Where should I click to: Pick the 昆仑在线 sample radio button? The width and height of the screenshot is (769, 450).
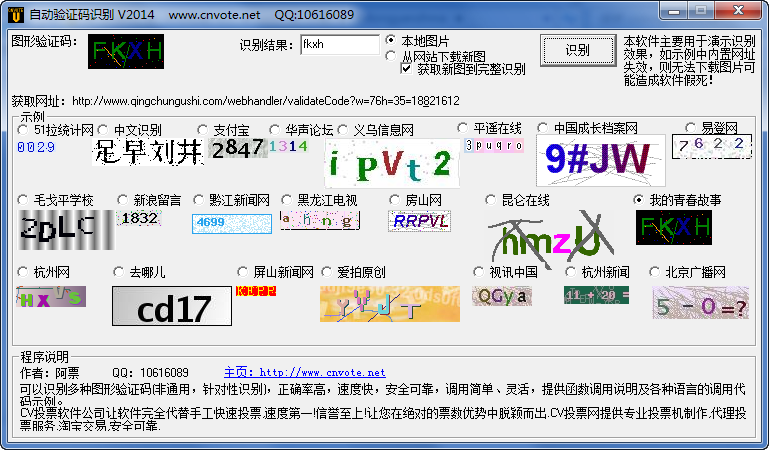pos(491,200)
